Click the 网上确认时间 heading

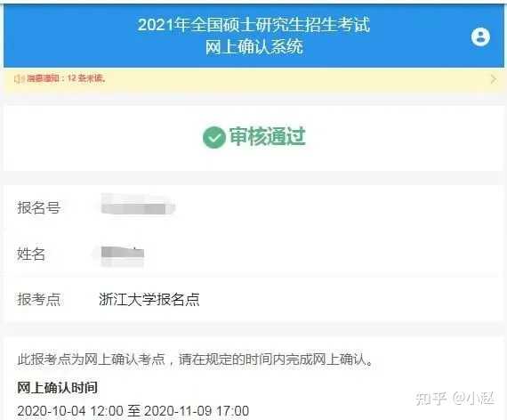(x=57, y=388)
